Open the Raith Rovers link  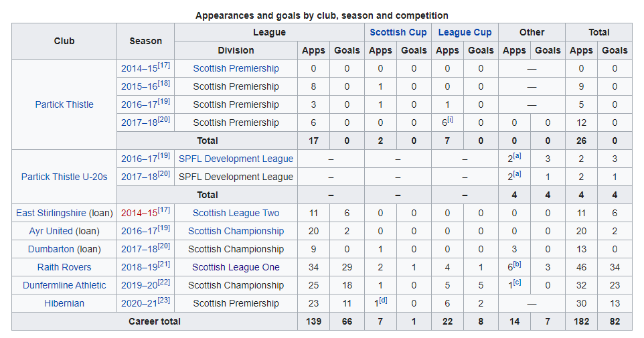(x=64, y=267)
